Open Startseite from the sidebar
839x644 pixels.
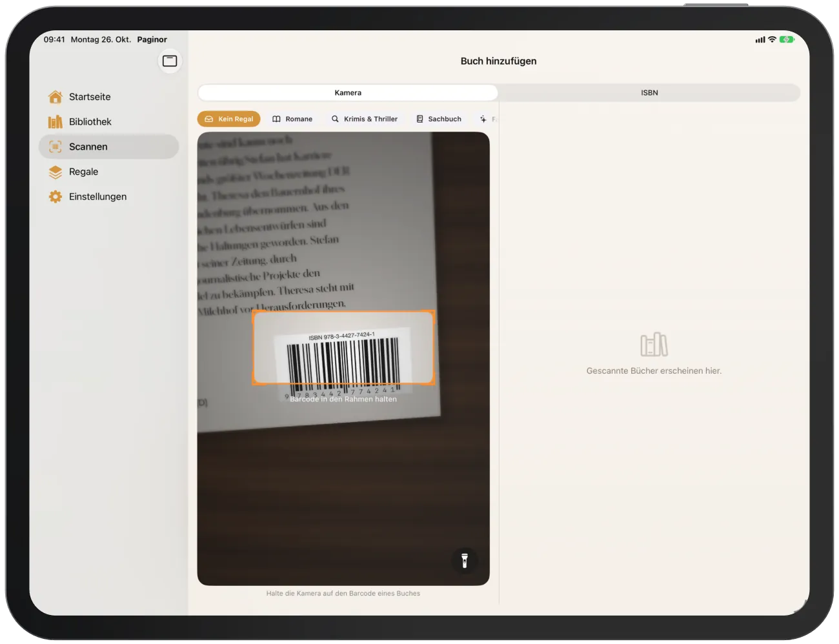pos(108,97)
